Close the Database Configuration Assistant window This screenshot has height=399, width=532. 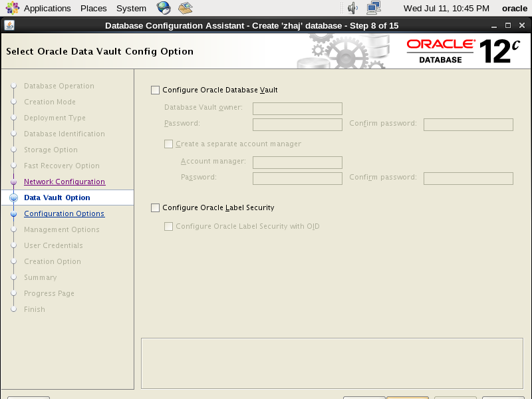pos(522,25)
